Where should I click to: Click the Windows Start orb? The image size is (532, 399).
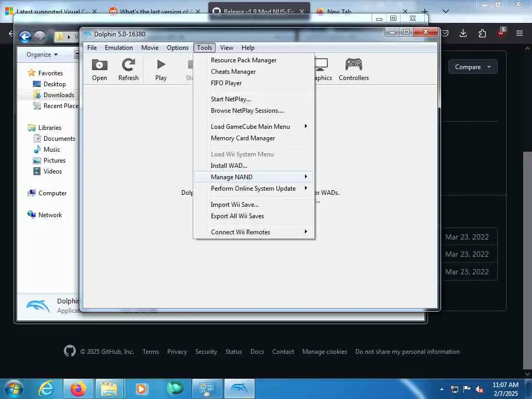tap(14, 389)
